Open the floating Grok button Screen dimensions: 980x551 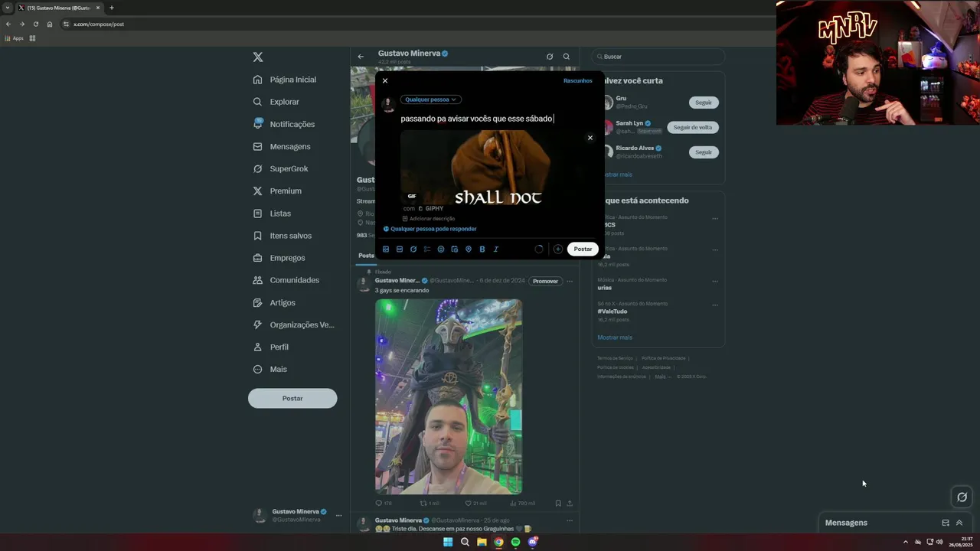pyautogui.click(x=962, y=497)
